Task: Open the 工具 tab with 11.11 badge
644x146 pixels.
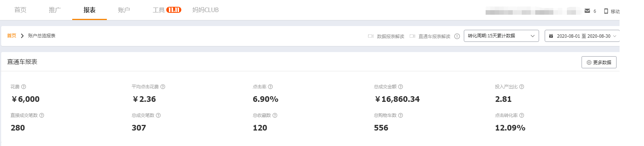Action: pos(167,10)
